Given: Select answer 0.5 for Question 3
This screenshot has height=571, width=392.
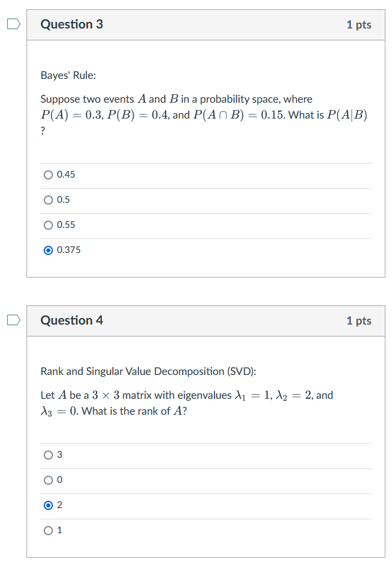Looking at the screenshot, I should pyautogui.click(x=48, y=199).
